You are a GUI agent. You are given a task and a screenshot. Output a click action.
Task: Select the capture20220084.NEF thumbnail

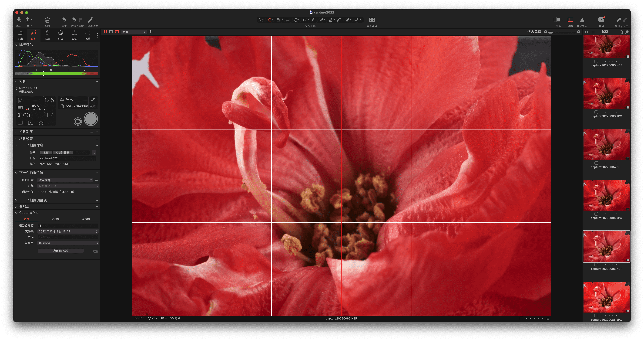click(x=606, y=145)
